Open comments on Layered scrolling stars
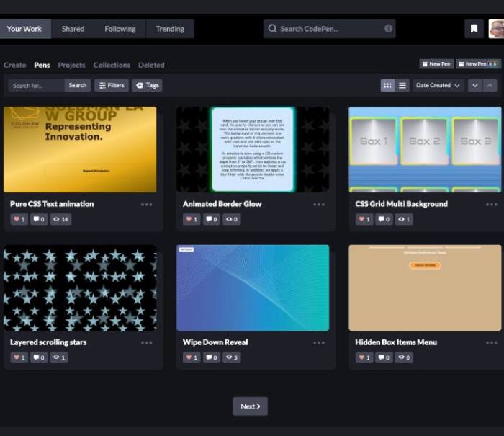Image resolution: width=504 pixels, height=436 pixels. (39, 357)
